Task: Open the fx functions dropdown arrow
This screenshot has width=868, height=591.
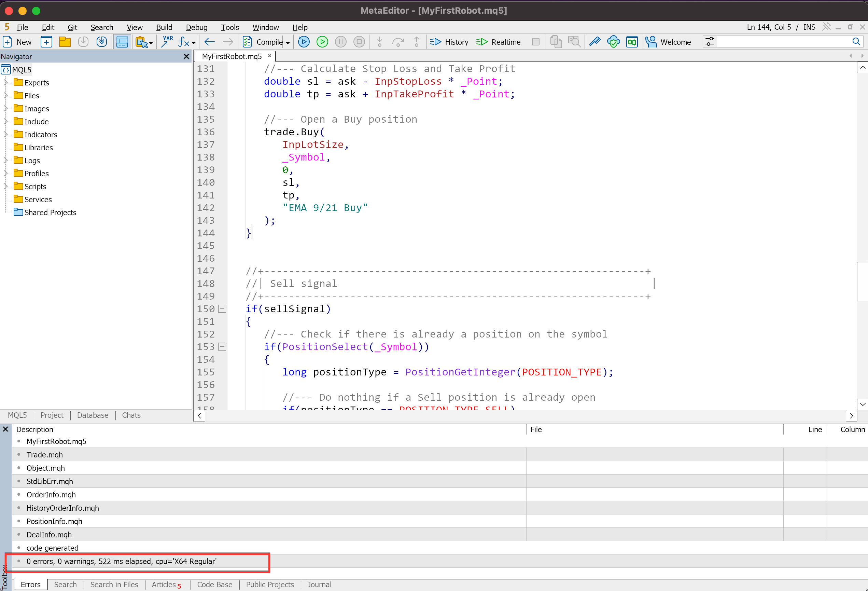Action: 194,43
